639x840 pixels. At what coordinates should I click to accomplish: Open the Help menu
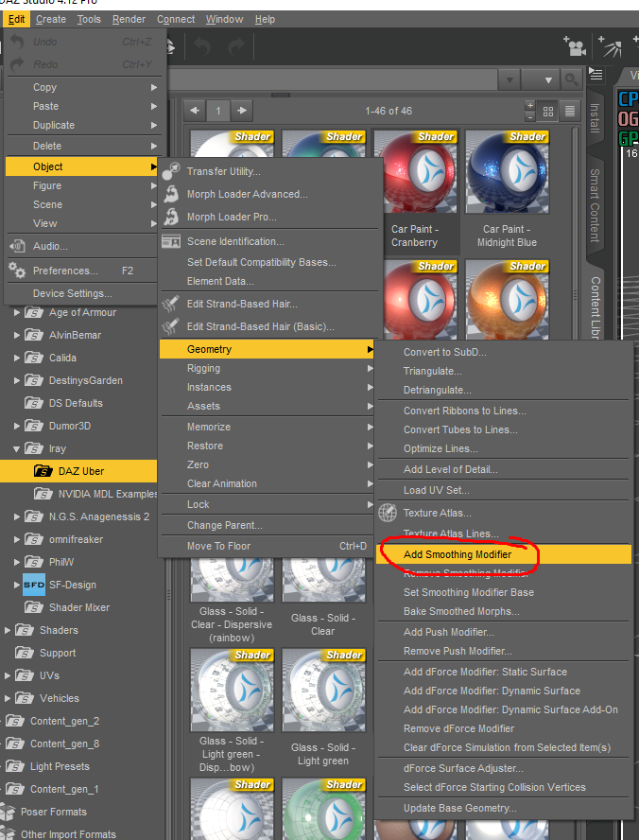click(265, 19)
